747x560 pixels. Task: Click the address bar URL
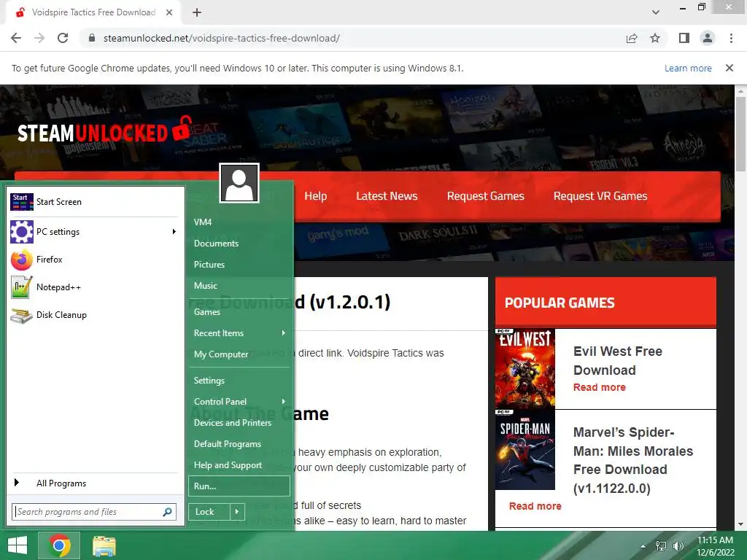222,38
